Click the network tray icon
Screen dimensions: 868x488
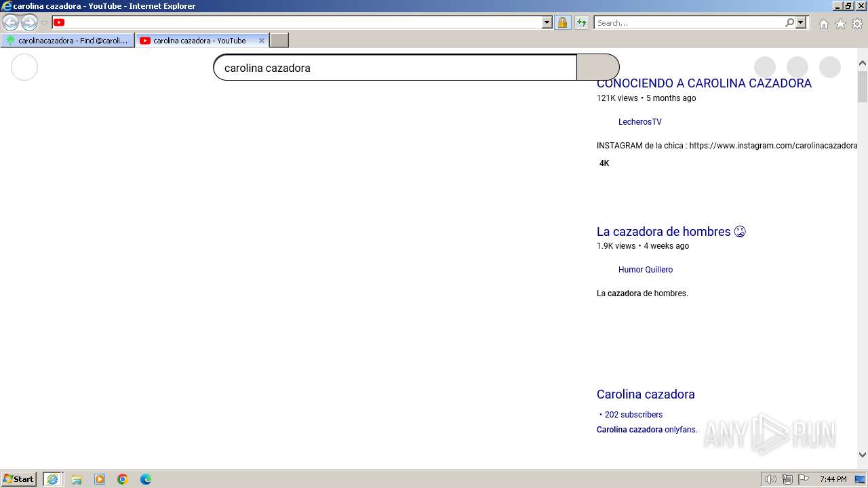[x=787, y=479]
